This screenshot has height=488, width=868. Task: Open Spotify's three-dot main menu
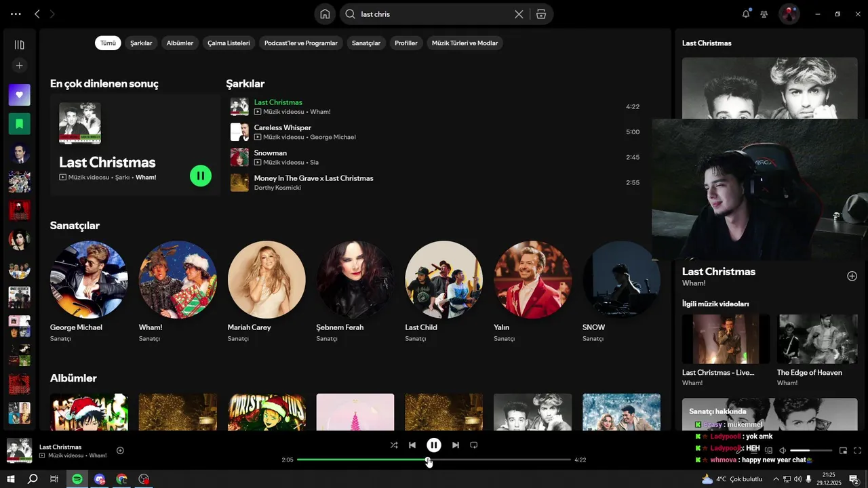(16, 14)
